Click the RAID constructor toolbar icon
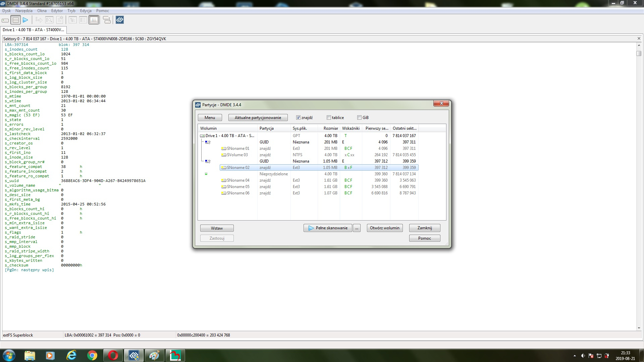Viewport: 644px width, 362px height. point(107,20)
